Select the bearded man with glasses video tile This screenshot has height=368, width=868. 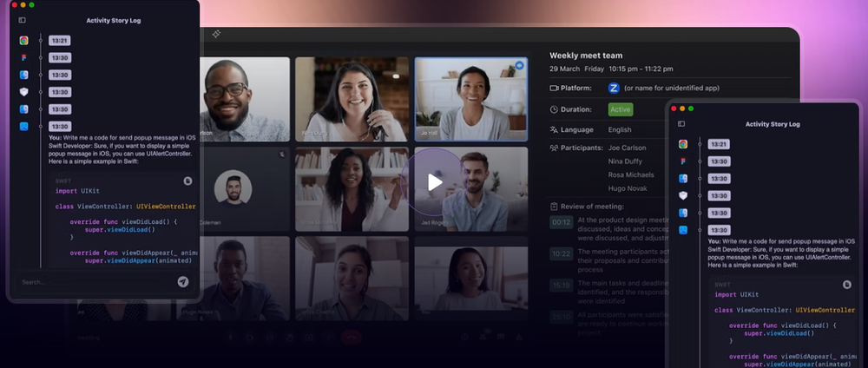pyautogui.click(x=244, y=99)
